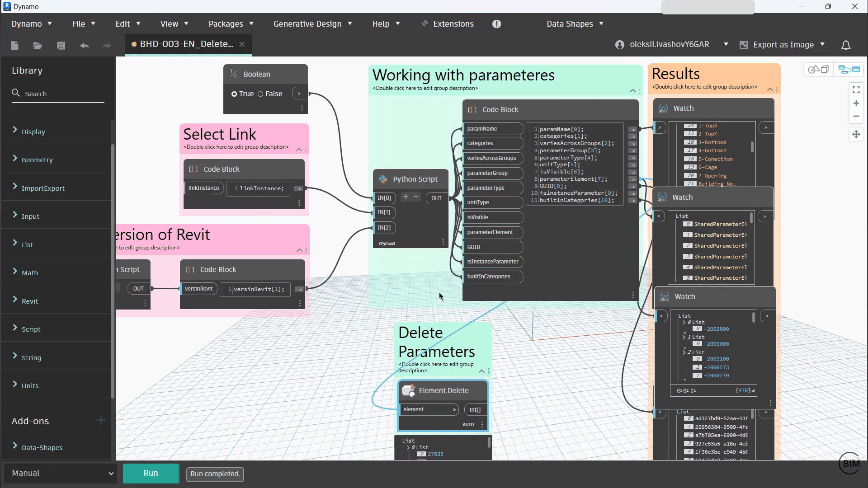Open the Generative Design menu
The width and height of the screenshot is (868, 488).
click(312, 24)
